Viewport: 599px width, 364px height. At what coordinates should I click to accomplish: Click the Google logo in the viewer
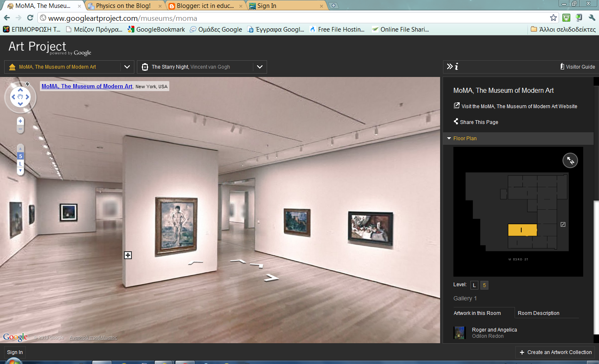pos(15,337)
